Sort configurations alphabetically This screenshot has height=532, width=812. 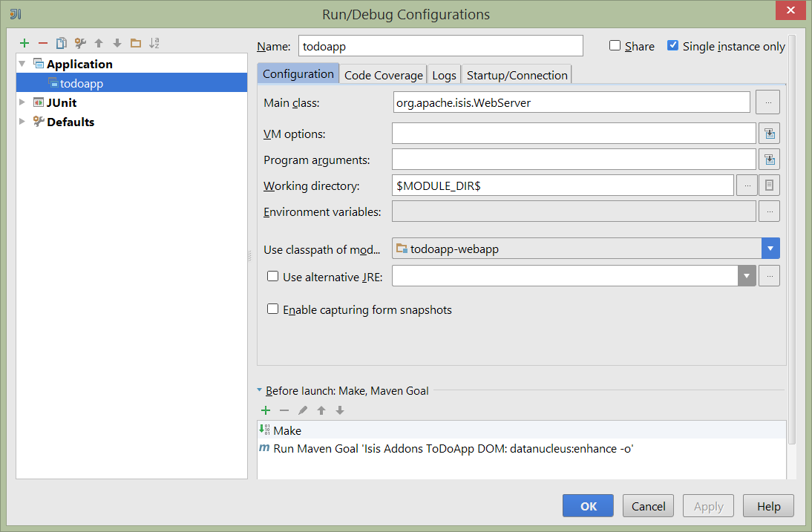pyautogui.click(x=154, y=43)
